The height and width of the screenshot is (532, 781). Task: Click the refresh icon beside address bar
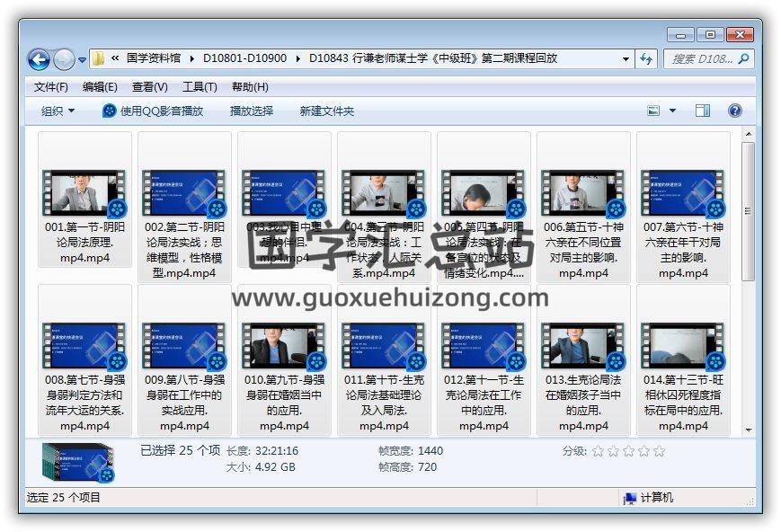tap(646, 58)
